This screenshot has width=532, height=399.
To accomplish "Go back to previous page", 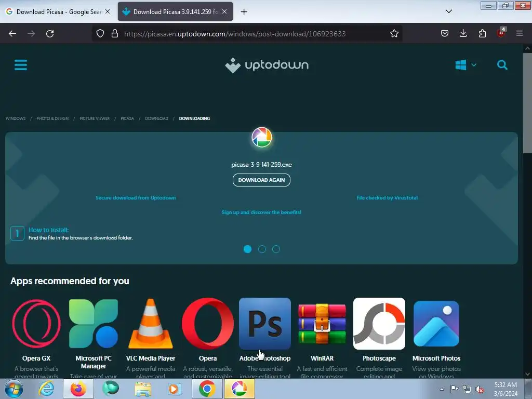I will coord(12,34).
